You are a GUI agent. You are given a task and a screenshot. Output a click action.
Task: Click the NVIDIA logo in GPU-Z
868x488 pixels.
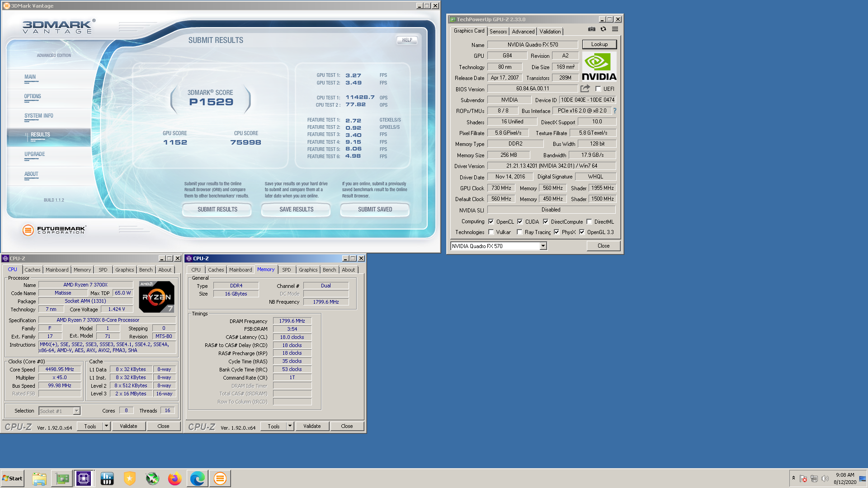click(599, 67)
